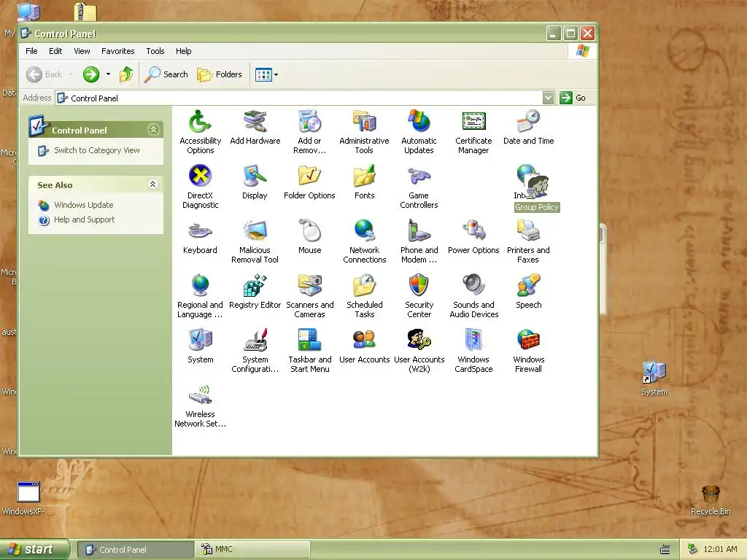Viewport: 747px width, 560px height.
Task: Open the Tools menu
Action: click(x=155, y=51)
